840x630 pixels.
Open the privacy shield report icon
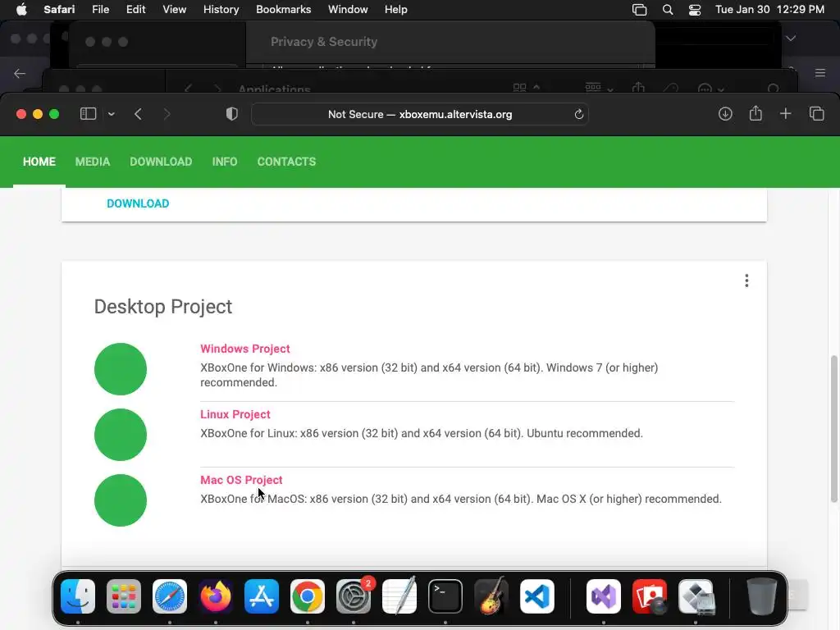point(231,114)
